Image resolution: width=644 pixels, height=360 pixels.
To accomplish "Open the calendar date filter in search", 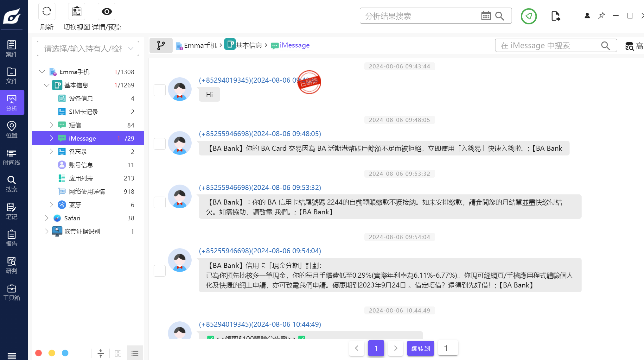I will (x=486, y=16).
